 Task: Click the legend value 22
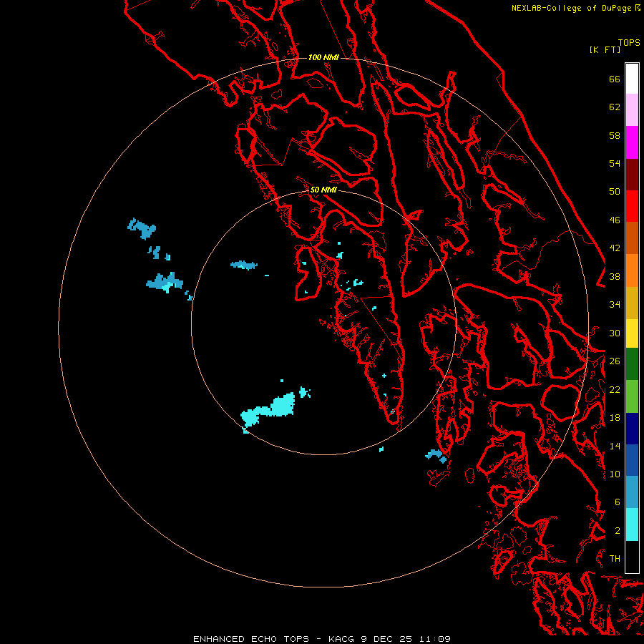point(615,389)
